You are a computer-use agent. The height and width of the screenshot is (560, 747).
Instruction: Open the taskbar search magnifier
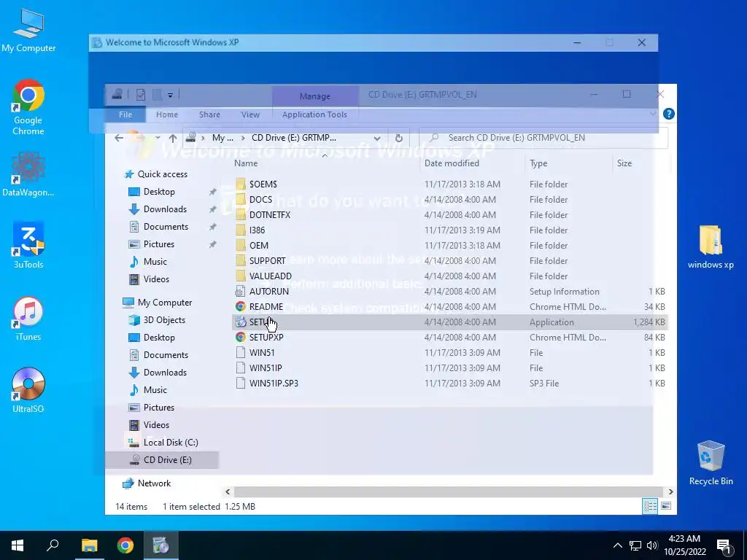(53, 545)
